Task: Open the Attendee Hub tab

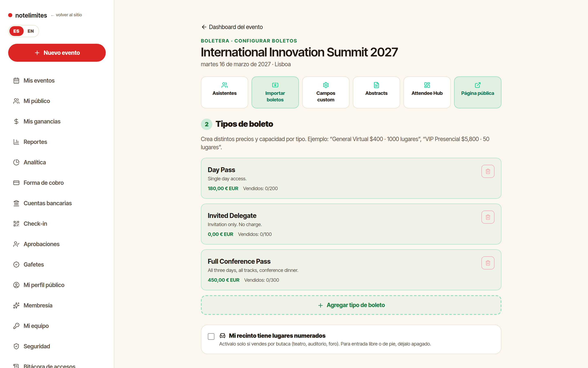Action: coord(427,92)
